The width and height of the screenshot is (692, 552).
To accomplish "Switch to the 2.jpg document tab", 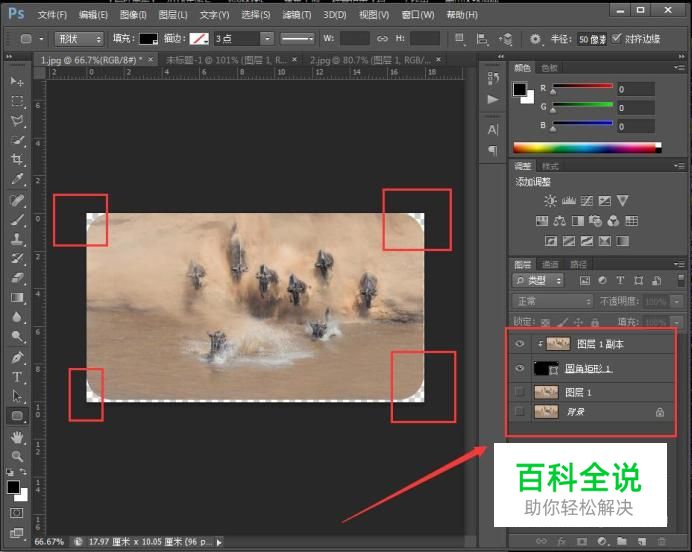I will [x=370, y=60].
